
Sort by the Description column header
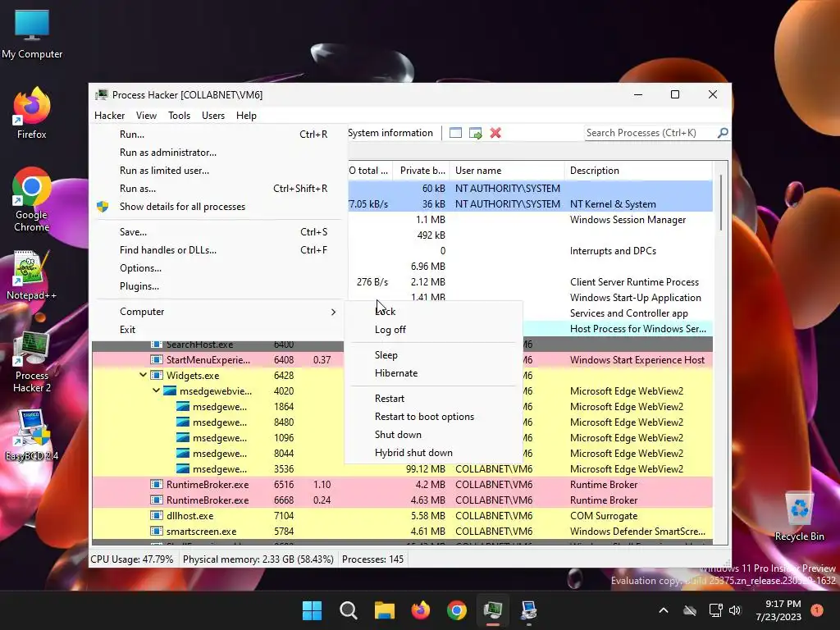pyautogui.click(x=638, y=171)
